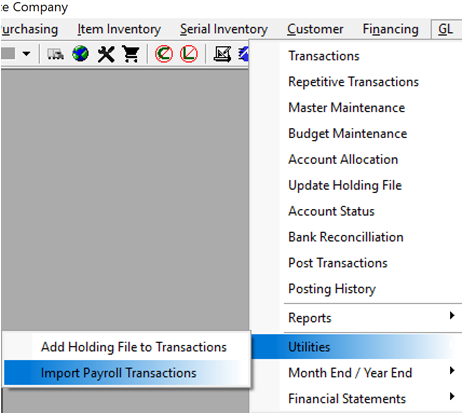This screenshot has width=462, height=413.
Task: Click the red circled L icon
Action: click(189, 54)
